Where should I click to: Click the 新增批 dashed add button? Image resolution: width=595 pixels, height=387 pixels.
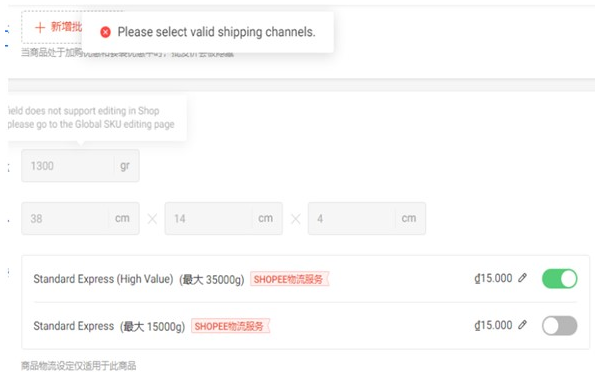pyautogui.click(x=52, y=27)
